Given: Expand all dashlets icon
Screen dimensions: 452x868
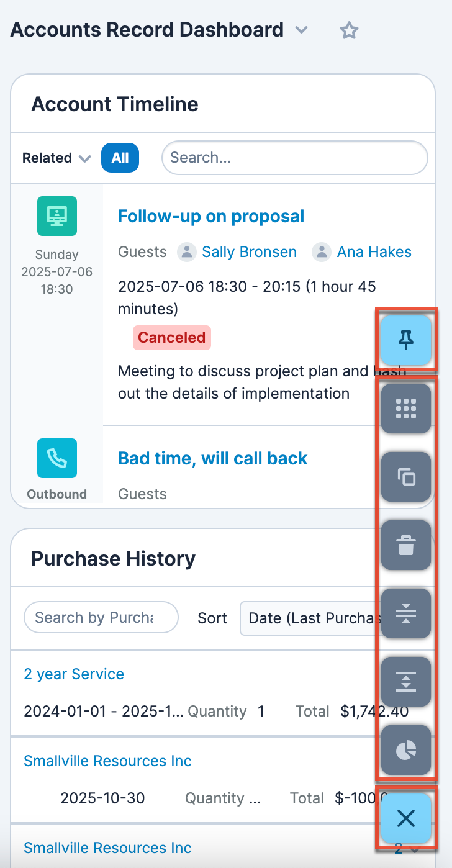Looking at the screenshot, I should pos(405,681).
